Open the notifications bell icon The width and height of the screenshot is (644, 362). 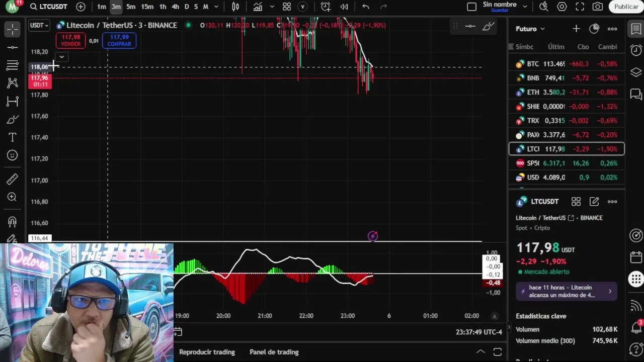pos(636,328)
